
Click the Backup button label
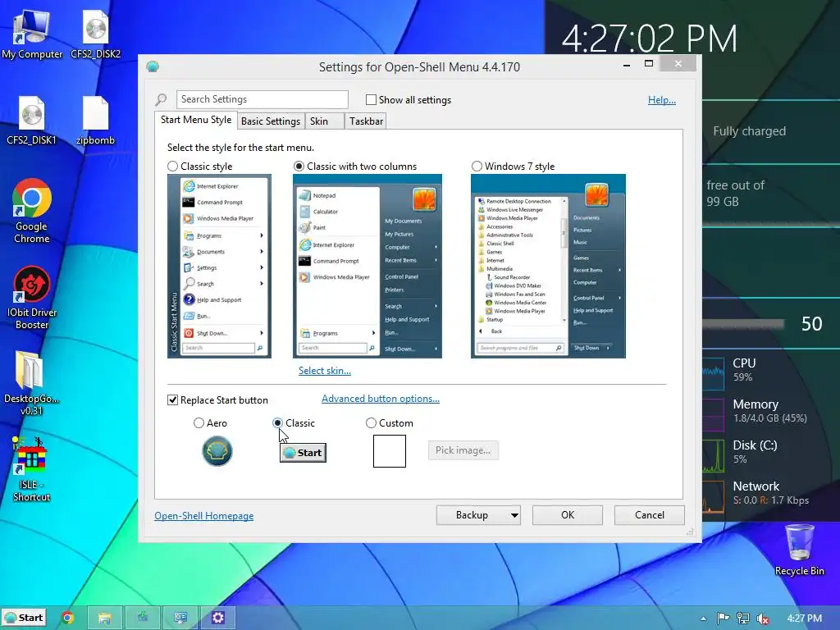click(472, 515)
